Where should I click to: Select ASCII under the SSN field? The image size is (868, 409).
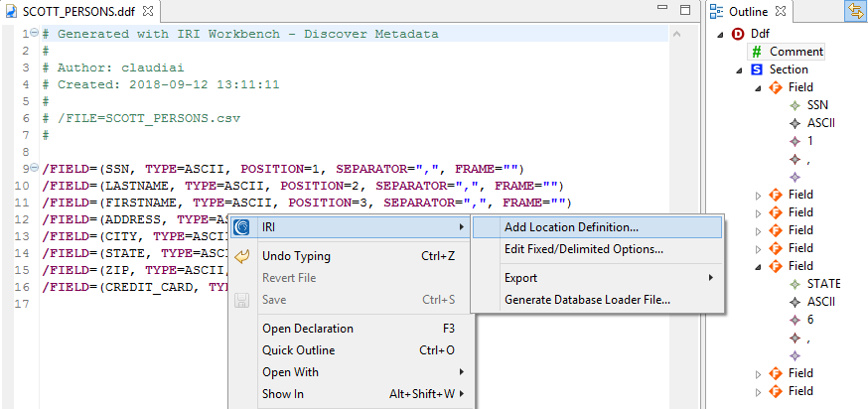click(821, 123)
